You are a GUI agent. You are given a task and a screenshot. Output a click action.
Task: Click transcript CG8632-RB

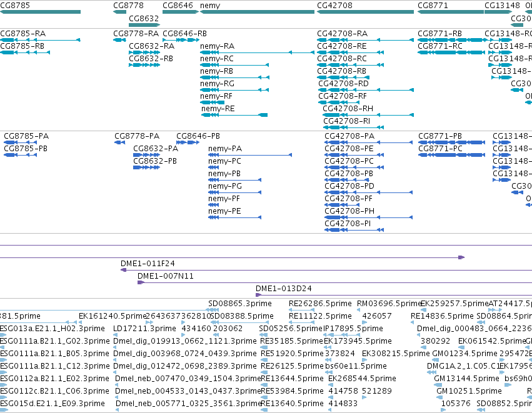click(x=144, y=65)
